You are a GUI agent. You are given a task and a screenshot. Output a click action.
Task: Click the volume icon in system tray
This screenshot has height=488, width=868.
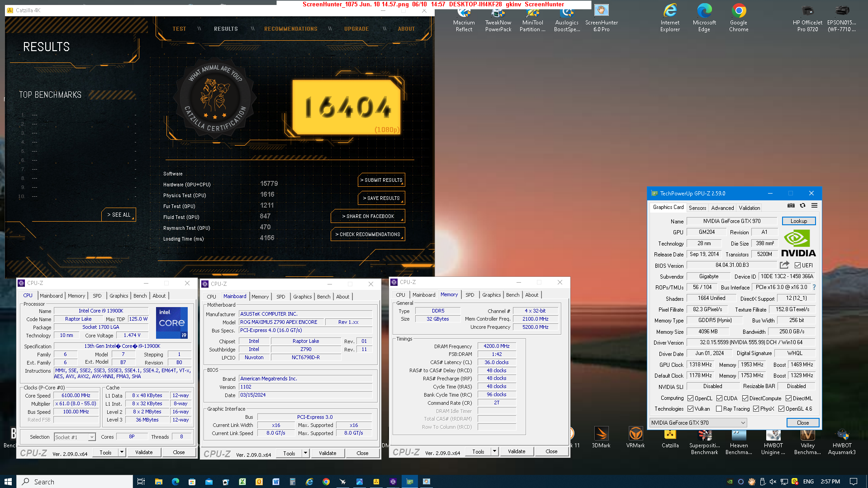click(773, 482)
